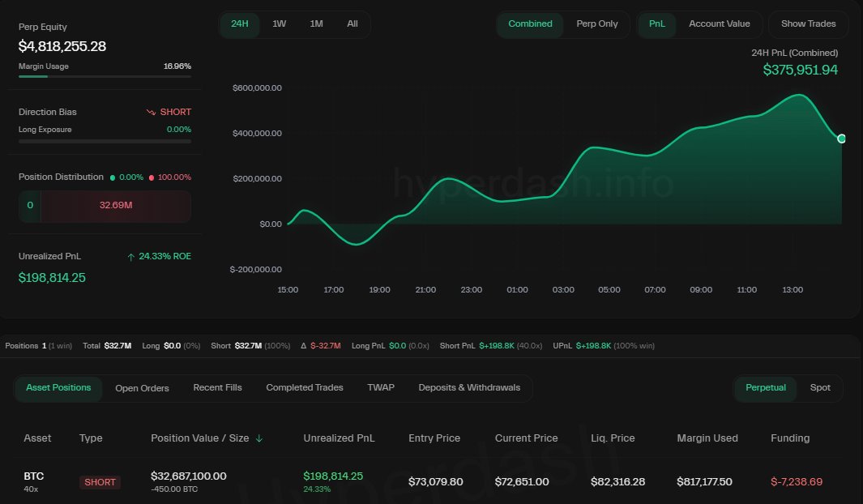View the Open Orders section

[142, 387]
